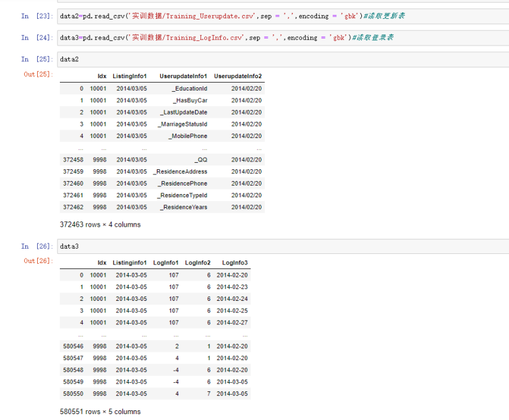This screenshot has height=420, width=509.
Task: Click Listinginfo1 header in data3 table
Action: coord(130,263)
